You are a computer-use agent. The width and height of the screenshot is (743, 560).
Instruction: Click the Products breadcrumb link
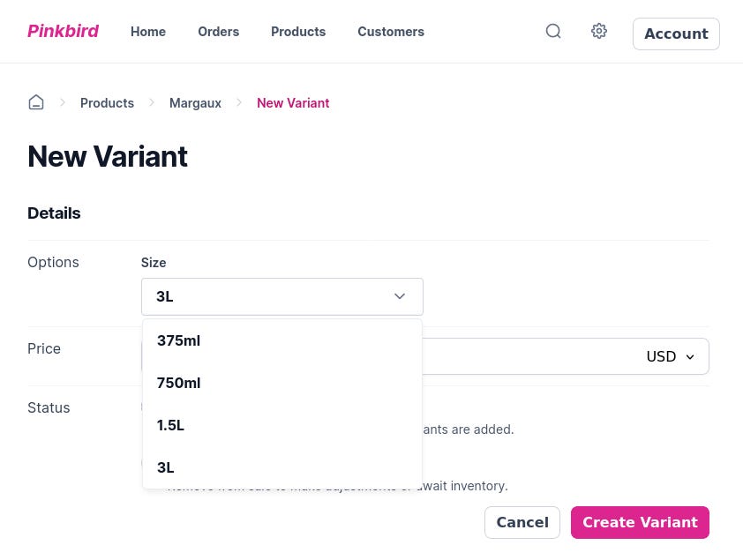point(107,103)
